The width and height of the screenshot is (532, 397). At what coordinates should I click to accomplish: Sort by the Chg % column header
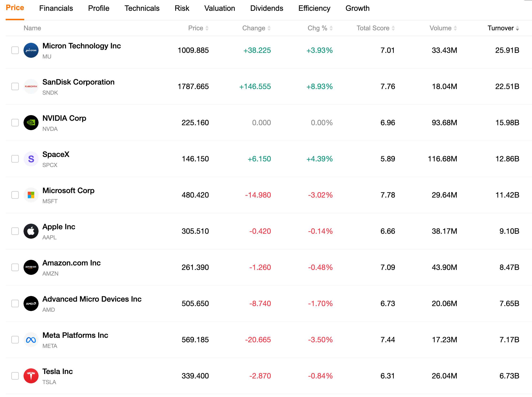tap(320, 28)
